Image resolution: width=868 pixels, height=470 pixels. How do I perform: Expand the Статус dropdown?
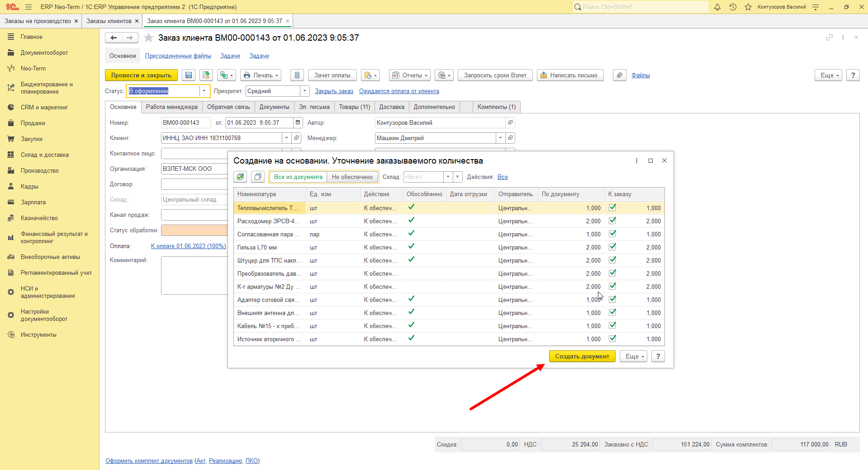pos(204,91)
